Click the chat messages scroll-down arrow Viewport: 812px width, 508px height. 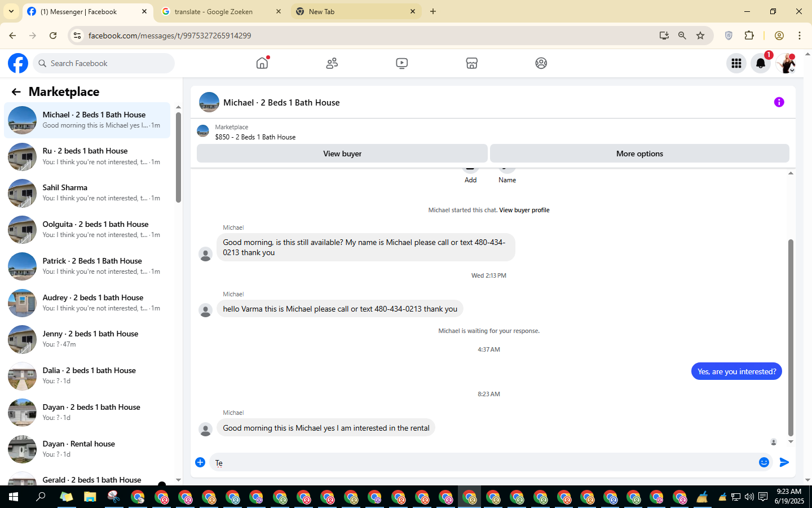coord(791,442)
